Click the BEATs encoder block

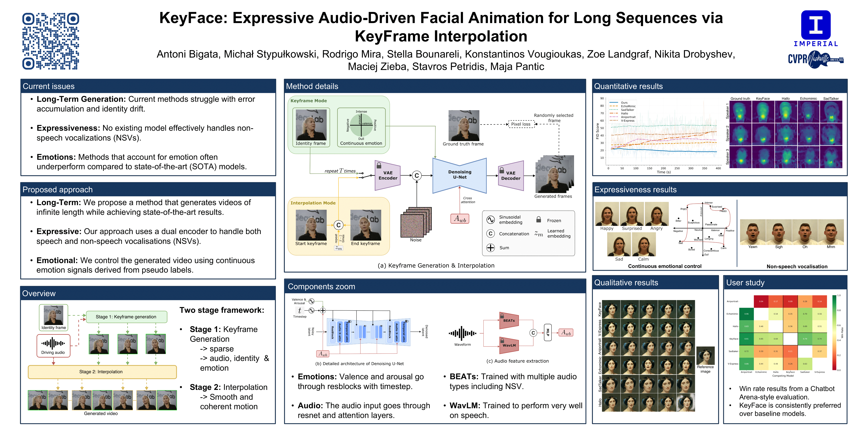coord(509,320)
